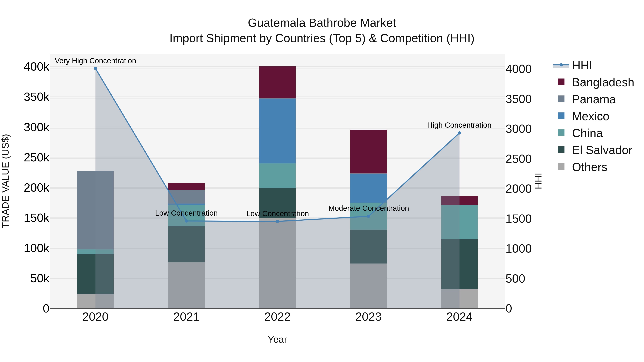
Task: Click the Bangladesh segment of 2021 bar
Action: (x=186, y=186)
